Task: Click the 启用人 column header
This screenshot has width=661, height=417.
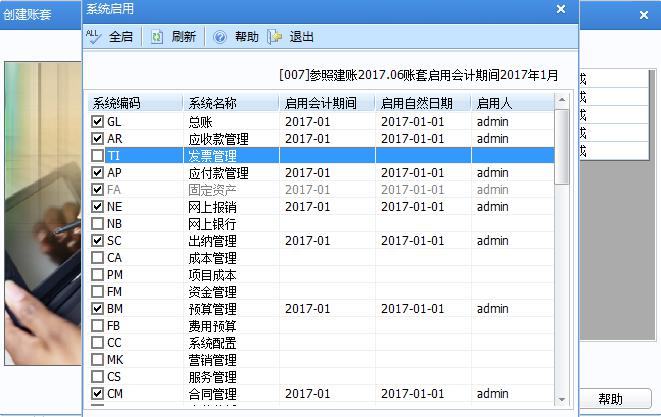Action: click(x=512, y=103)
